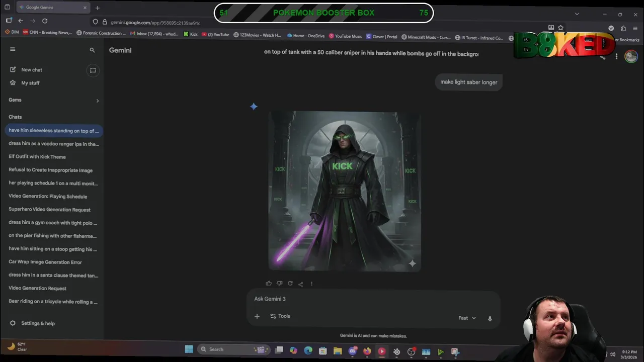The width and height of the screenshot is (644, 362).
Task: Open the YouTube Music bookmark
Action: click(346, 36)
